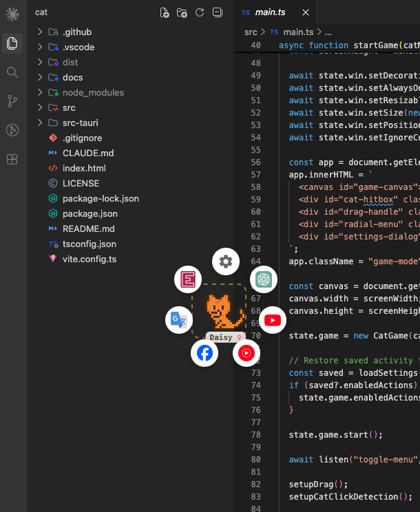Viewport: 420px width, 512px height.
Task: Open the Search view in activity bar
Action: click(x=12, y=72)
